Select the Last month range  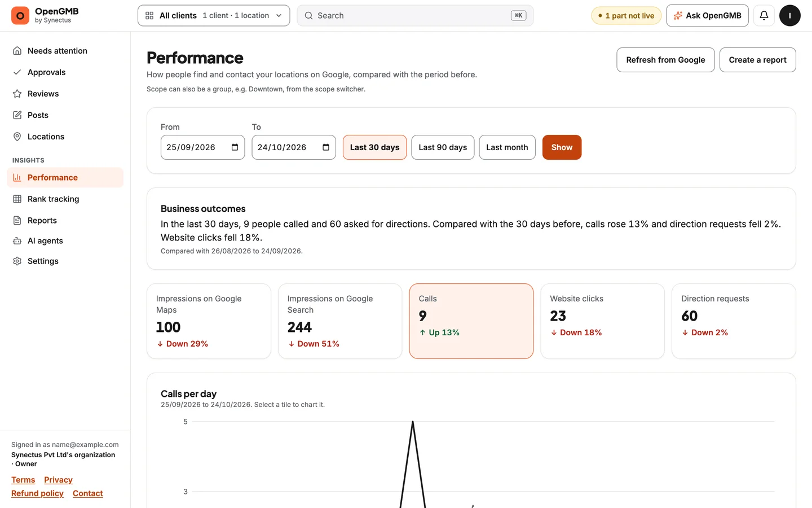coord(507,147)
